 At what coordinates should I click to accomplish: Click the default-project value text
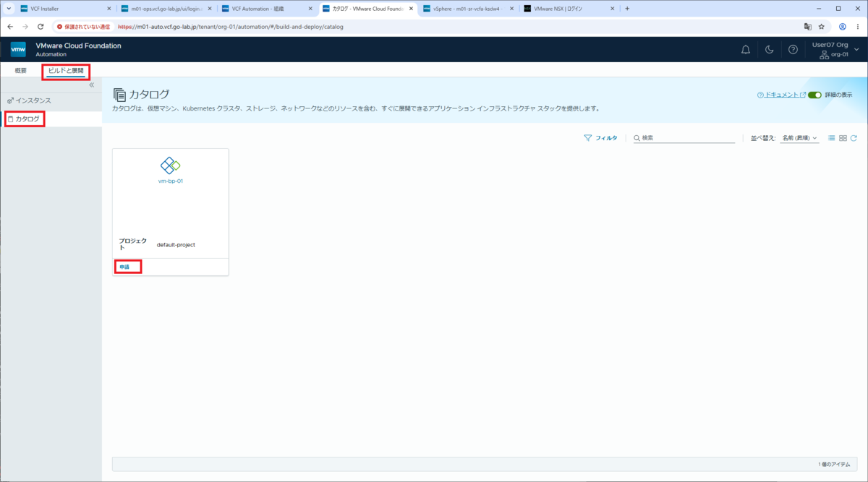176,245
